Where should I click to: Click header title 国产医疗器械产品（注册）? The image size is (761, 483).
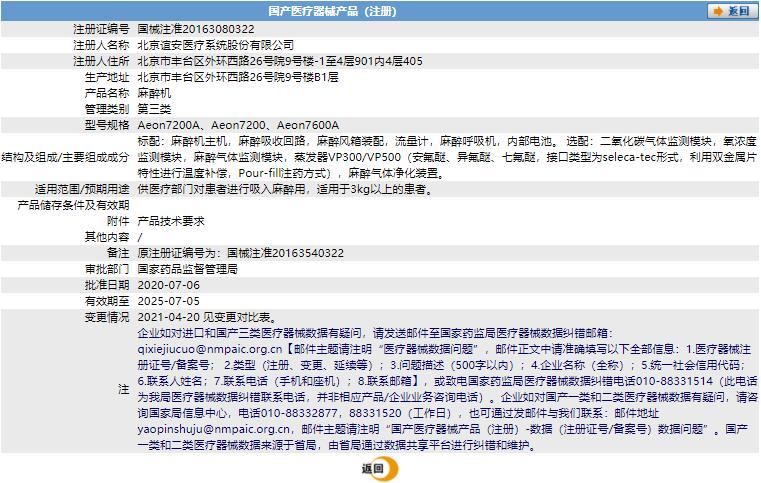coord(332,11)
